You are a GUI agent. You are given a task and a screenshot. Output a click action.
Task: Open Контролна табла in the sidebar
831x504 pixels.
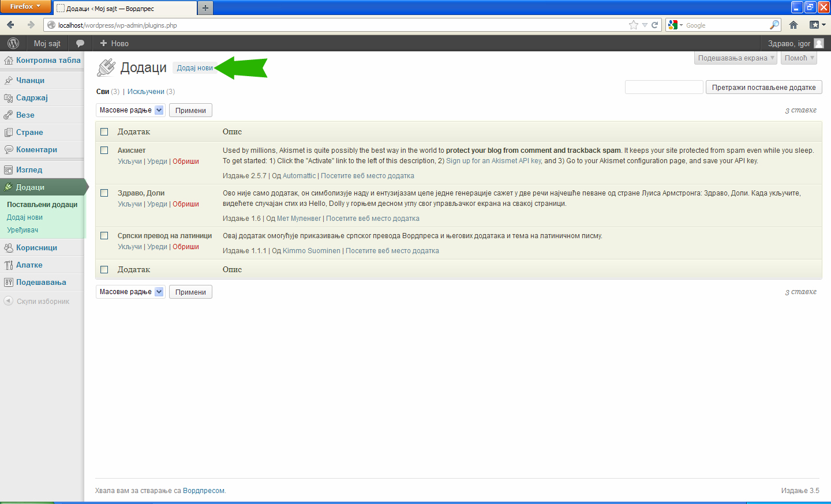tap(48, 61)
